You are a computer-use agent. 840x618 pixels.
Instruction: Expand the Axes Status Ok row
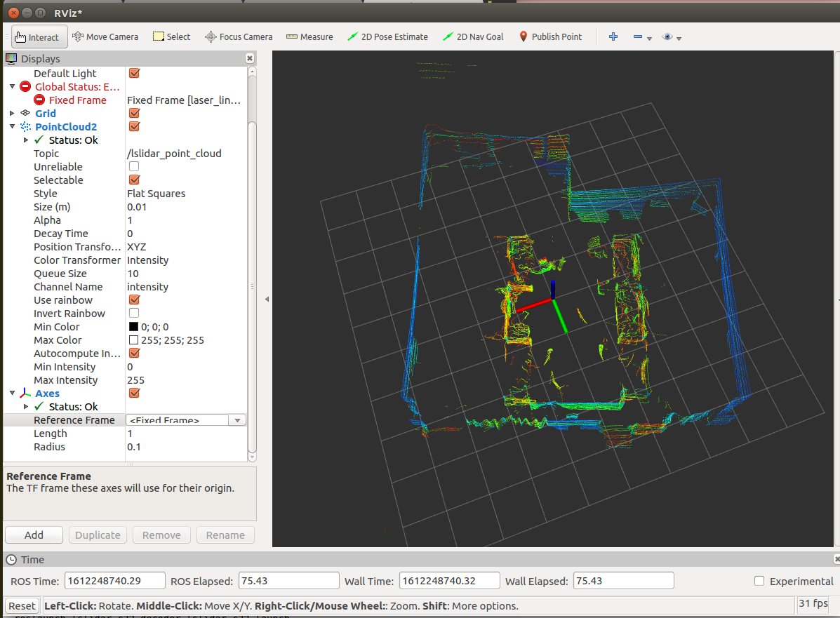[26, 406]
